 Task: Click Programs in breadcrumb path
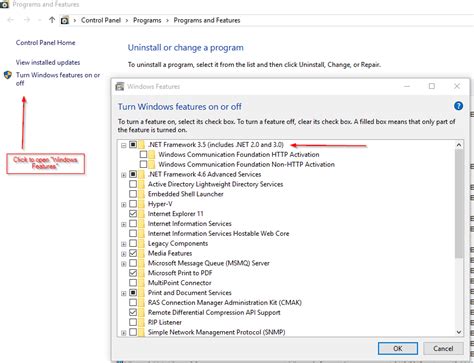point(147,20)
